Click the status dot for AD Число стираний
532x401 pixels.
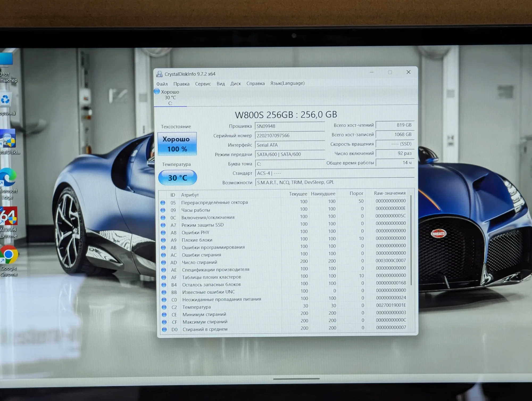(164, 262)
